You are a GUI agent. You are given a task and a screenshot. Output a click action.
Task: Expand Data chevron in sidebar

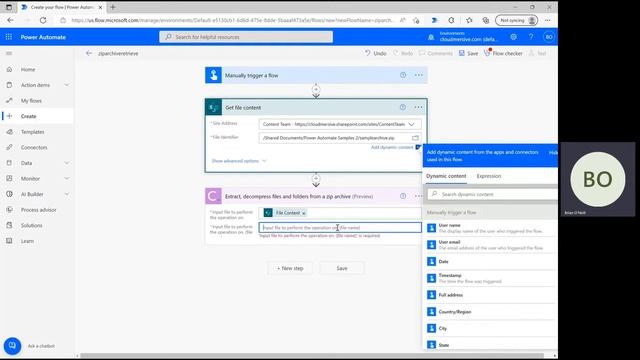(x=67, y=163)
